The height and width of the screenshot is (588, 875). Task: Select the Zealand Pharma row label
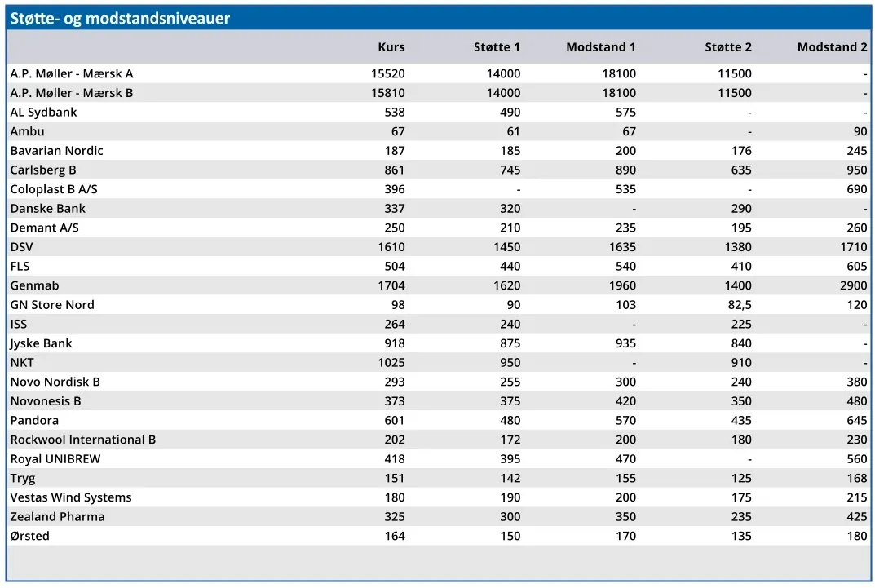[x=57, y=516]
